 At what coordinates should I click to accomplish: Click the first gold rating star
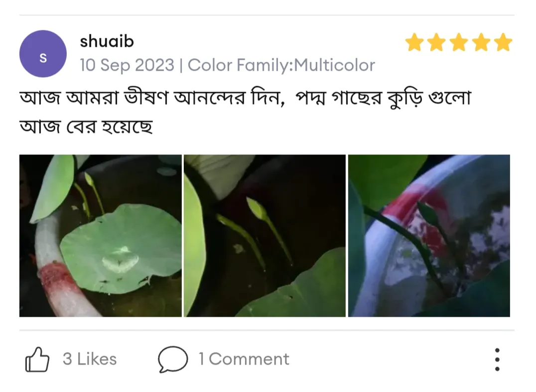click(x=414, y=42)
